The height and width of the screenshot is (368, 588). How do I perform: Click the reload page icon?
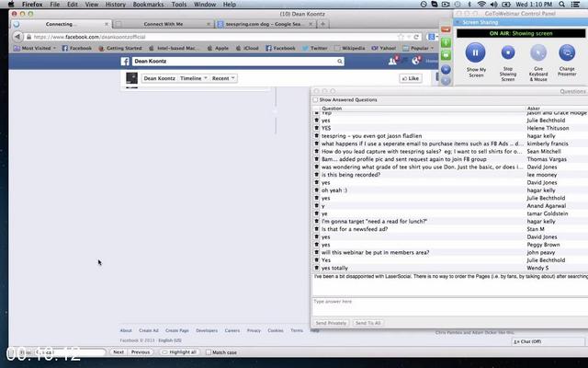416,37
